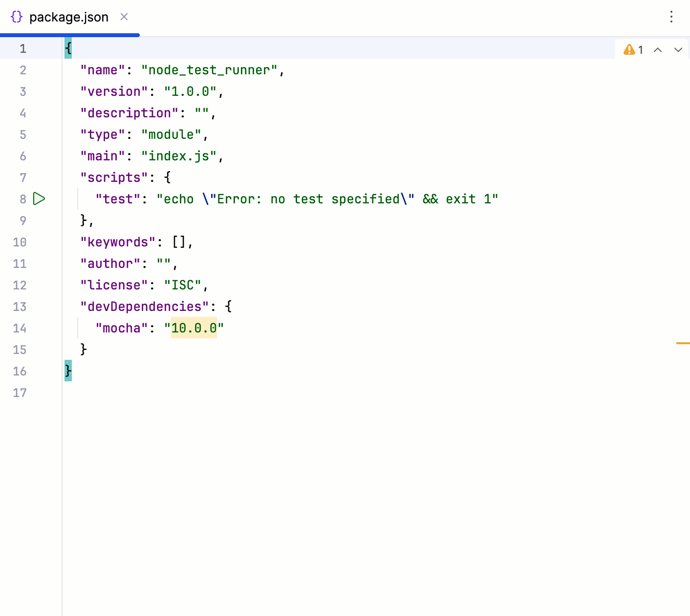Collapse the scripts block on line 7
The width and height of the screenshot is (690, 616).
[x=167, y=177]
